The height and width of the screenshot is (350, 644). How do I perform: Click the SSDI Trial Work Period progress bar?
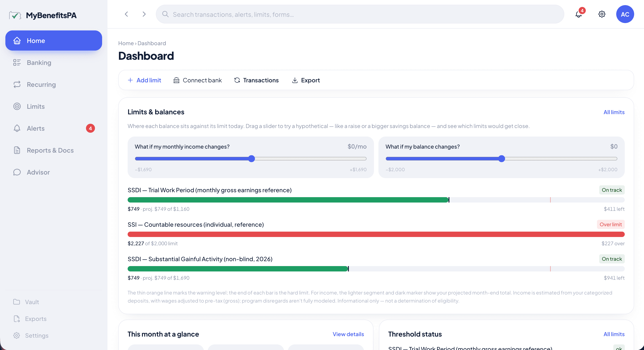click(x=376, y=200)
